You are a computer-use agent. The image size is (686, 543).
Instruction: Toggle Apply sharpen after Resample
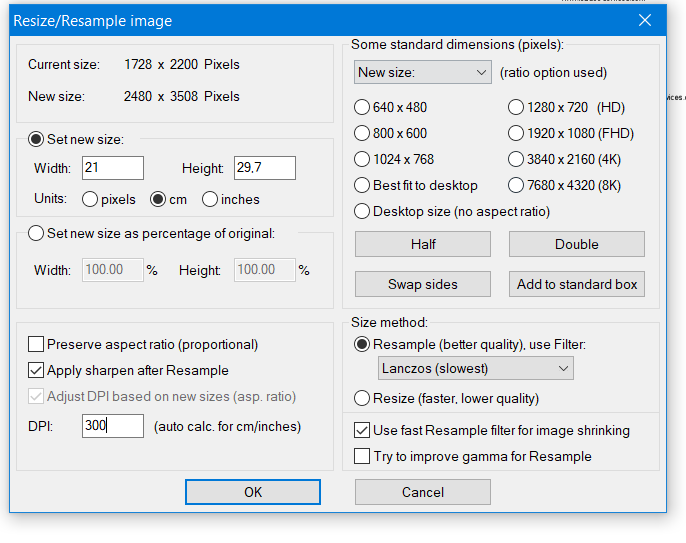pos(37,370)
